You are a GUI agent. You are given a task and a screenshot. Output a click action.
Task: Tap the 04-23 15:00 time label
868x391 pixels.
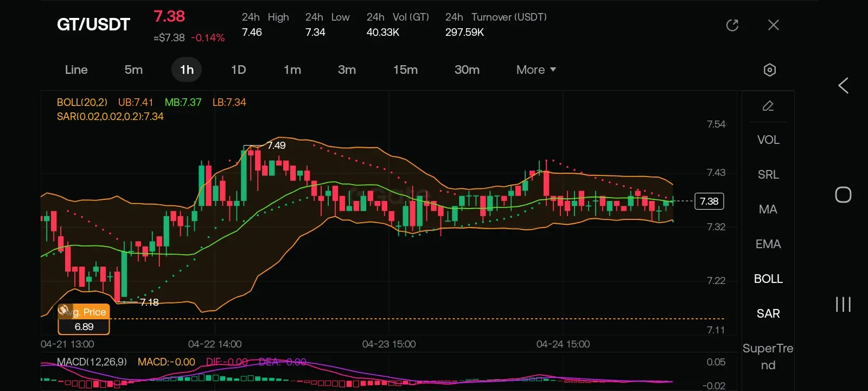[389, 344]
